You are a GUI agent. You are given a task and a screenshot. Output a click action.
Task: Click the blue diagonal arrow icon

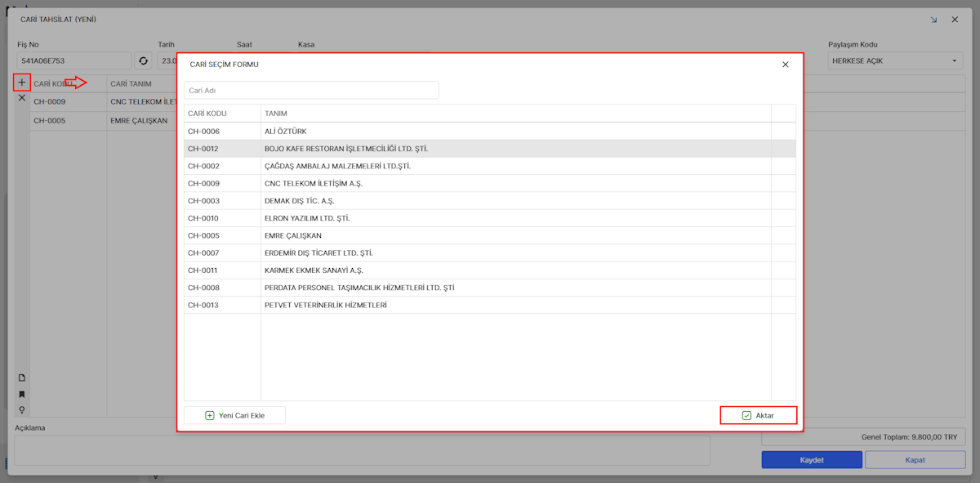point(933,20)
